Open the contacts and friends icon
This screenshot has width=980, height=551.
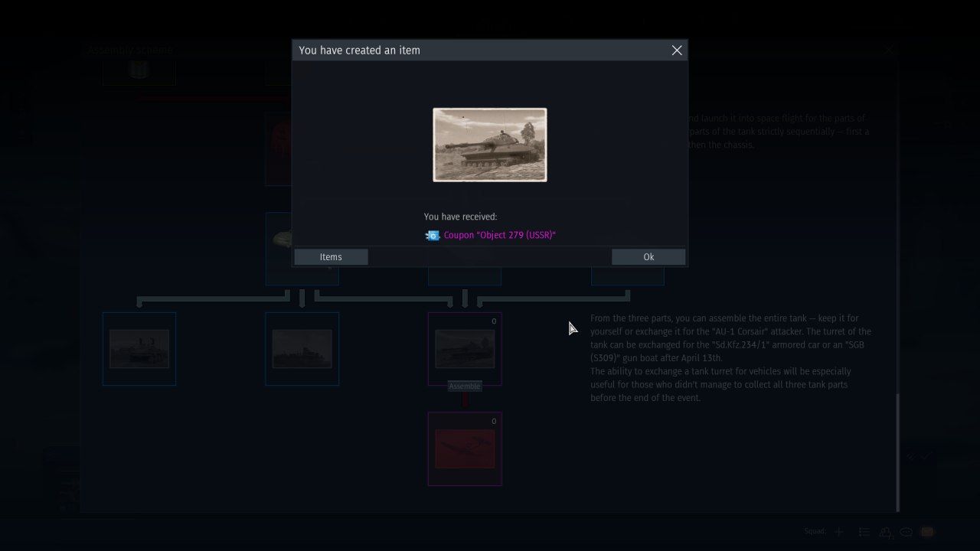point(885,532)
